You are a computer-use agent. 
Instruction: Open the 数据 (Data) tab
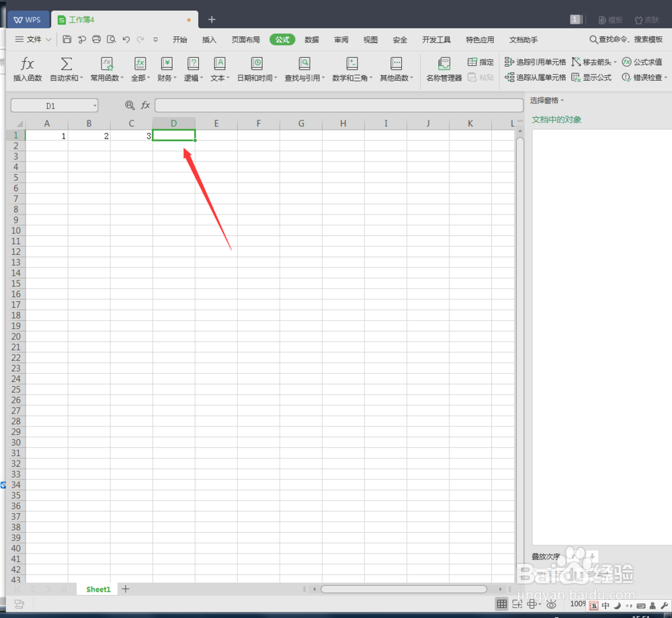[x=312, y=40]
